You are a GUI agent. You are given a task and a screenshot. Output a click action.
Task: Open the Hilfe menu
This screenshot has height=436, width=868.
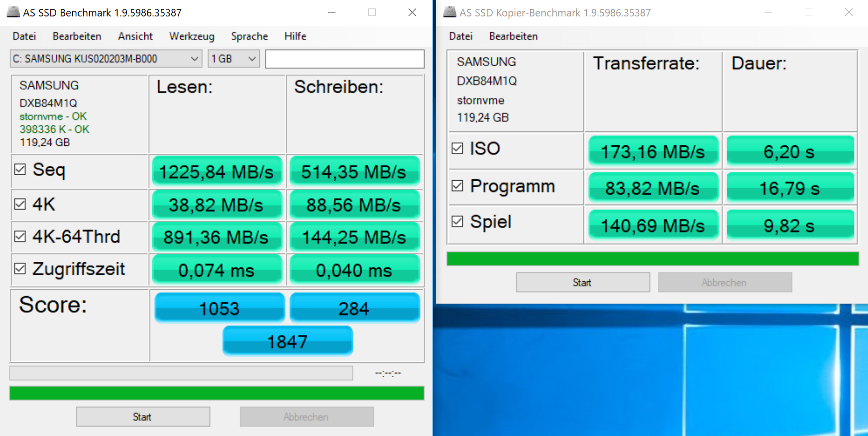(x=295, y=36)
